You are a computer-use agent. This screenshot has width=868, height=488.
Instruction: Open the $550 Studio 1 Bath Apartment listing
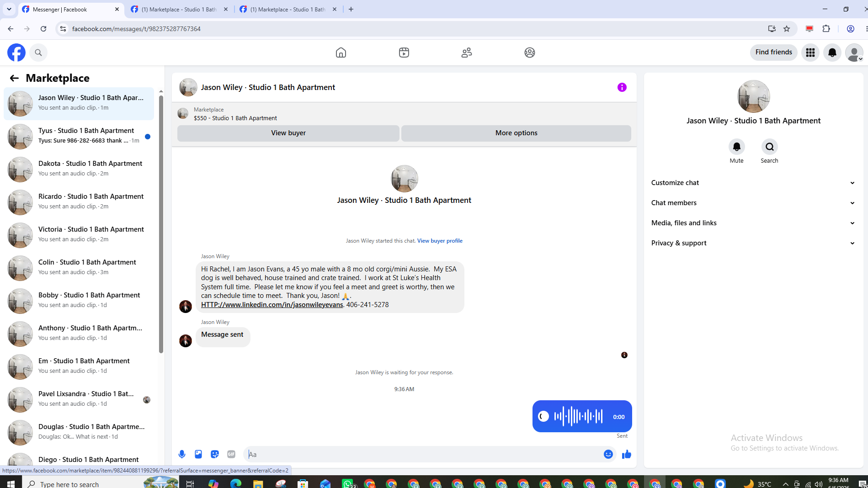point(235,118)
